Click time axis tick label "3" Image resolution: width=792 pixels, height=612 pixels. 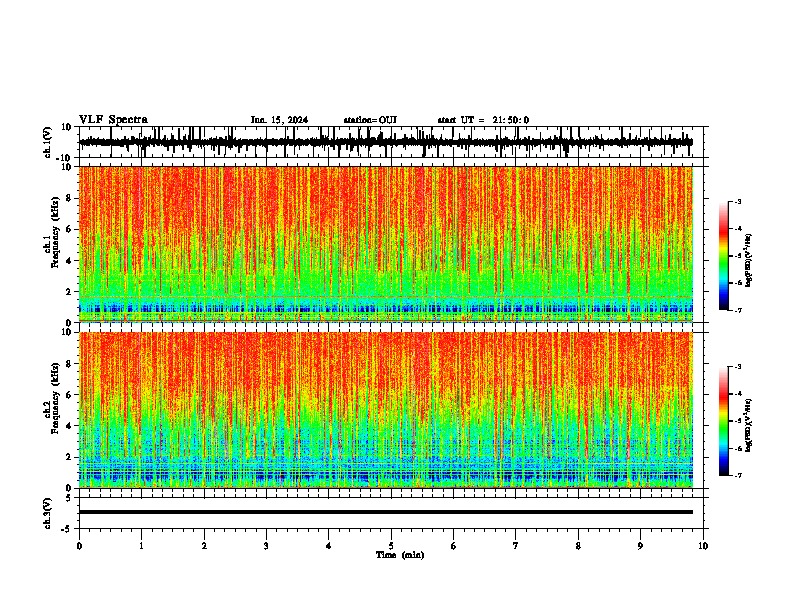pyautogui.click(x=266, y=546)
